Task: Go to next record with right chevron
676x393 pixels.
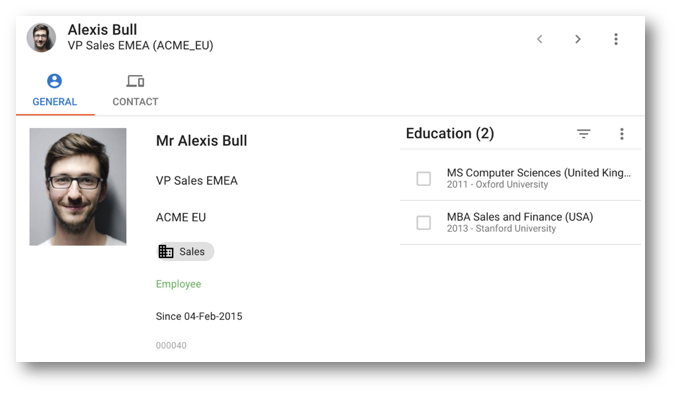Action: 578,39
